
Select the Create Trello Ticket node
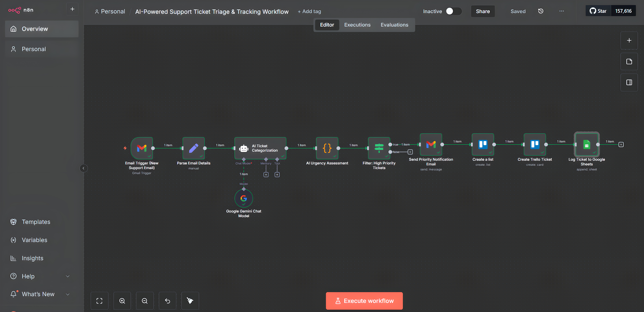535,144
